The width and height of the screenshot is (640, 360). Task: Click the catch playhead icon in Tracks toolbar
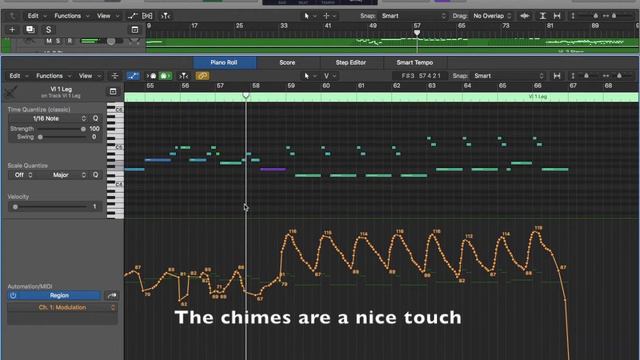pos(165,16)
